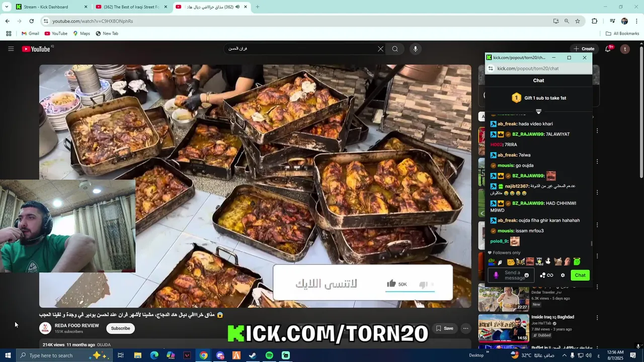
Task: Open a new Chrome tab
Action: pyautogui.click(x=258, y=7)
